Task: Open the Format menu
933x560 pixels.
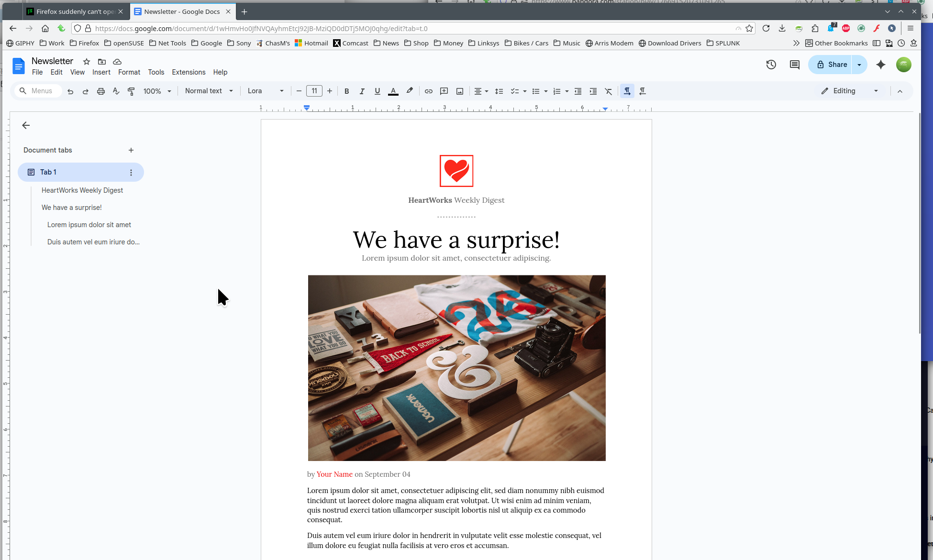Action: (129, 72)
